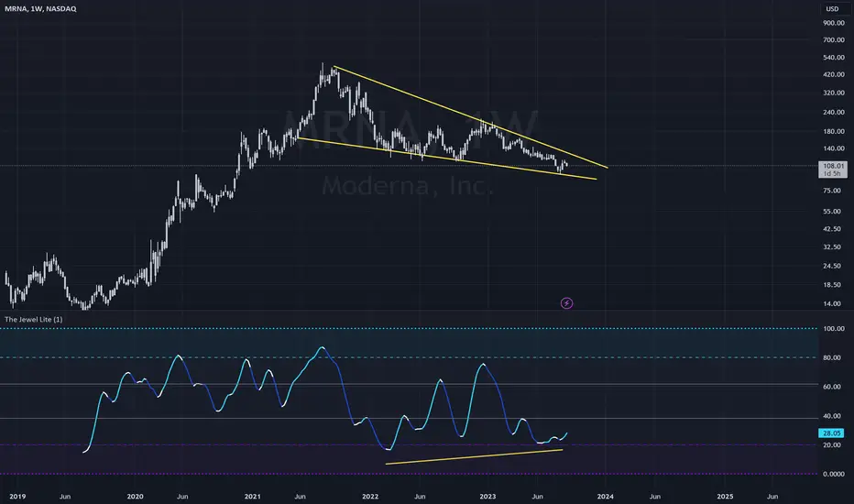Click the 2022 time axis label
The image size is (854, 504).
[x=370, y=497]
